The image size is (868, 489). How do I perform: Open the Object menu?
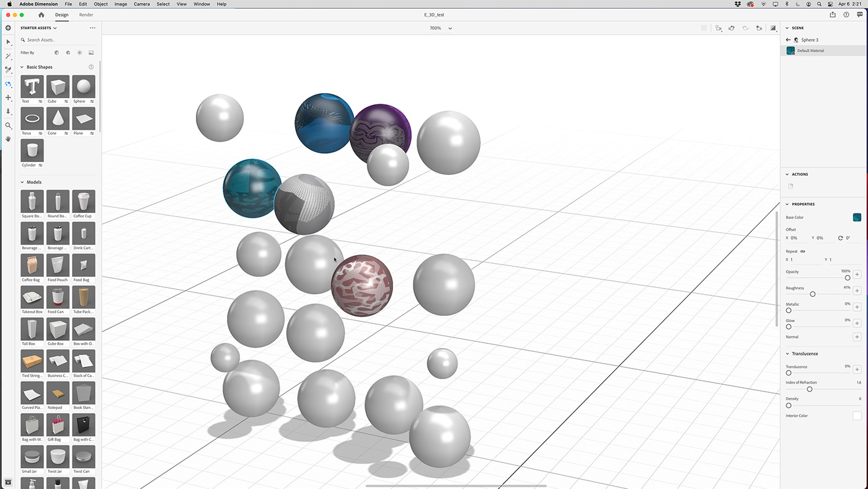point(100,4)
